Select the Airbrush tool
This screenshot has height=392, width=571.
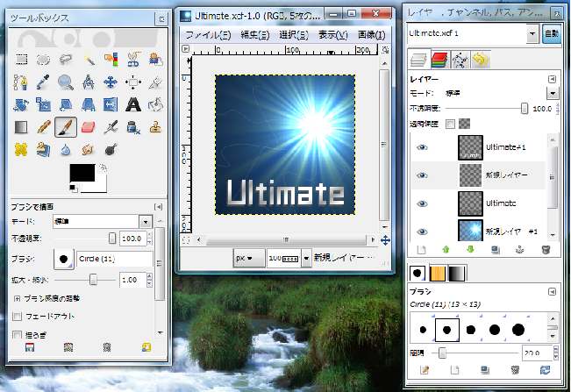click(x=111, y=127)
